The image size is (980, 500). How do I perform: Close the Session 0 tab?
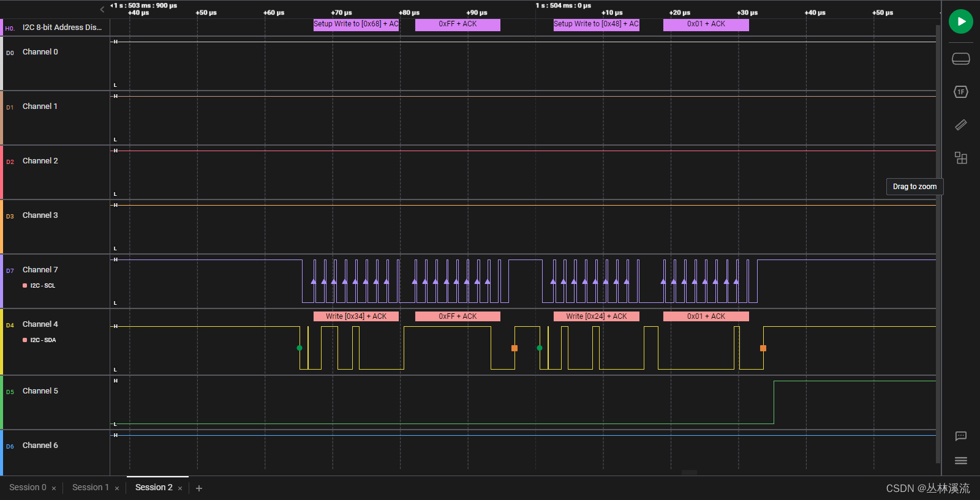click(54, 488)
